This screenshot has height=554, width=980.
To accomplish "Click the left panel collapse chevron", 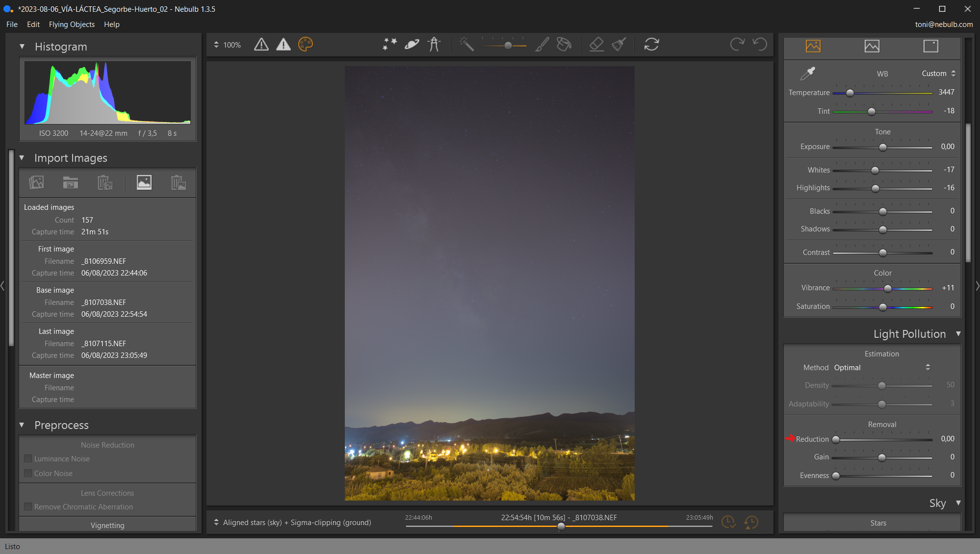I will pyautogui.click(x=3, y=285).
